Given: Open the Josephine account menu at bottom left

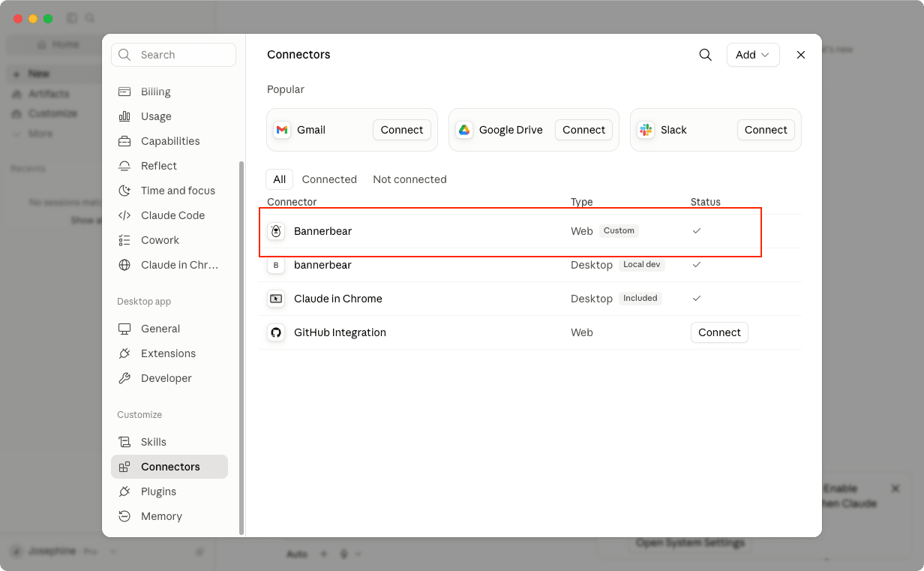Looking at the screenshot, I should point(64,551).
